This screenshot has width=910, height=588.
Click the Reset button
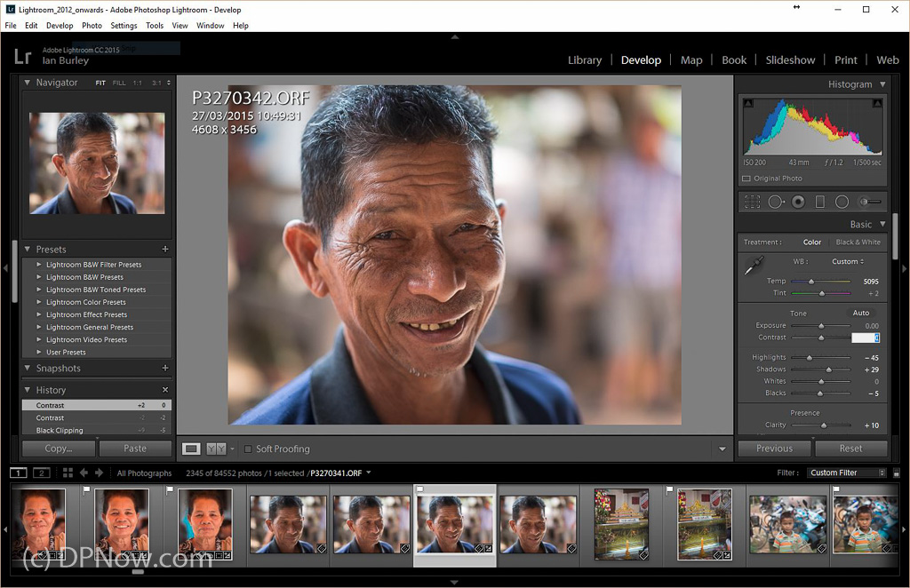850,449
